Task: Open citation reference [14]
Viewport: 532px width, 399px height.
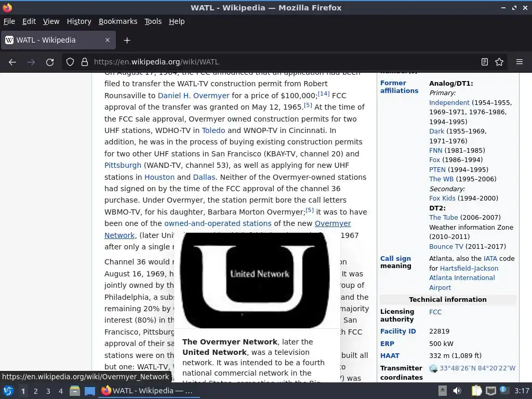Action: [x=324, y=94]
